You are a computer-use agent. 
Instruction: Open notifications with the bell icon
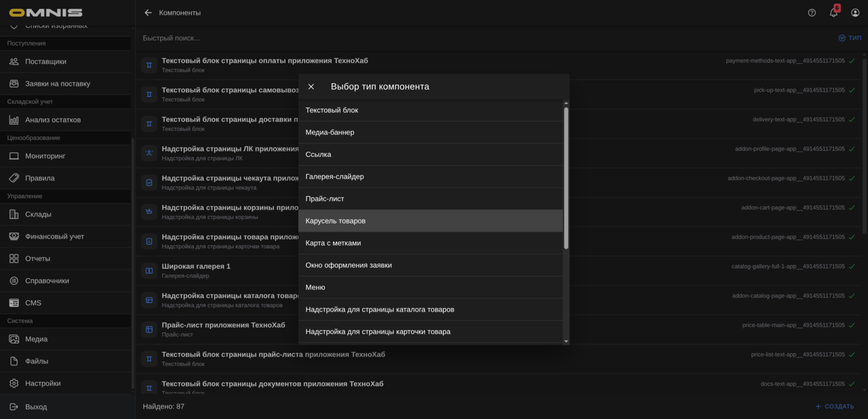coord(833,12)
